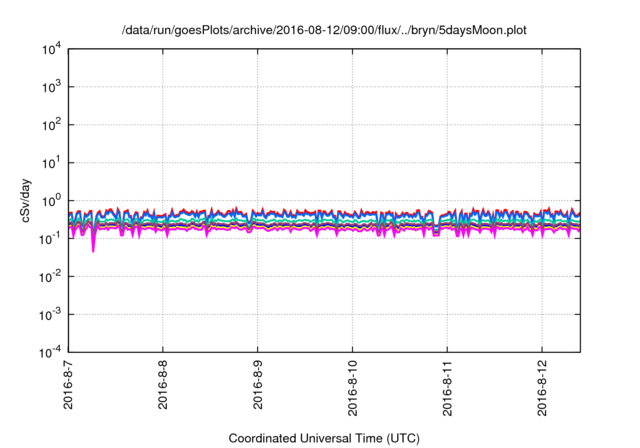
Task: Select the 10^3 y-axis label
Action: [52, 87]
